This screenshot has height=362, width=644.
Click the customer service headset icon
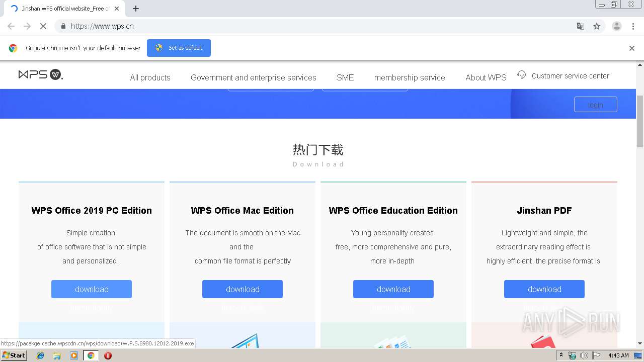522,75
